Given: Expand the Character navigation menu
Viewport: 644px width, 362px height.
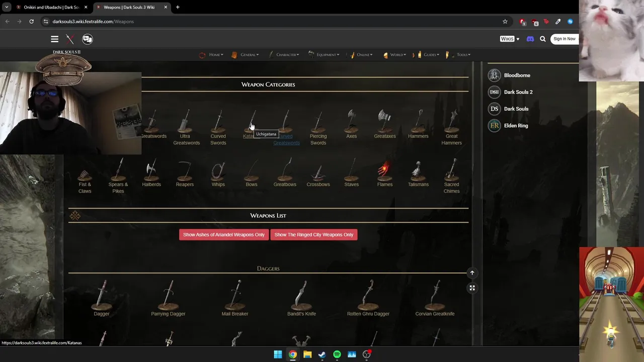Looking at the screenshot, I should (284, 55).
